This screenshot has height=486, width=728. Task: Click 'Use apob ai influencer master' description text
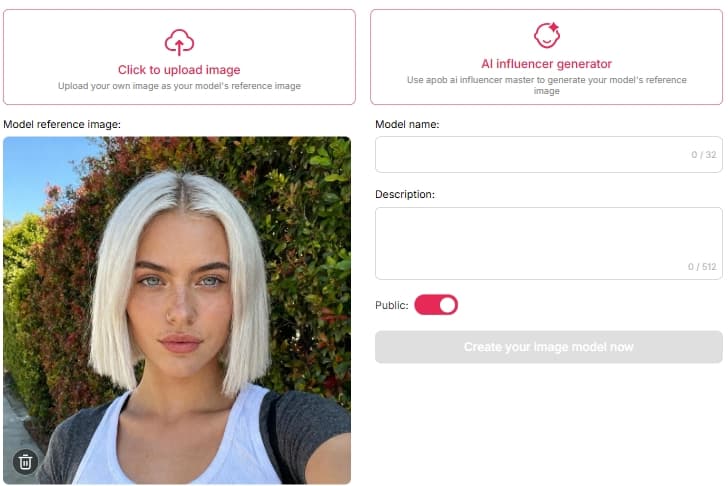click(x=546, y=85)
